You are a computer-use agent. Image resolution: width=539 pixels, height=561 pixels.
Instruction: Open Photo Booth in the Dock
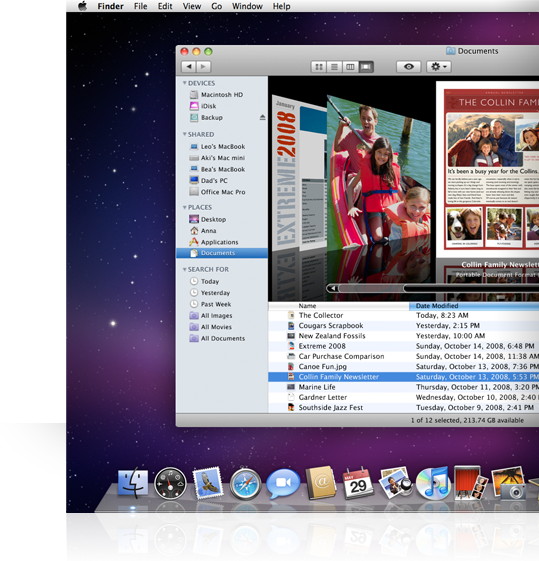471,483
